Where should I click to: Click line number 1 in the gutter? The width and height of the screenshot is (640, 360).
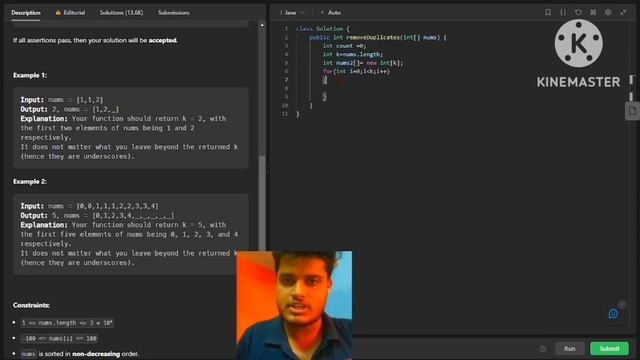[x=286, y=29]
